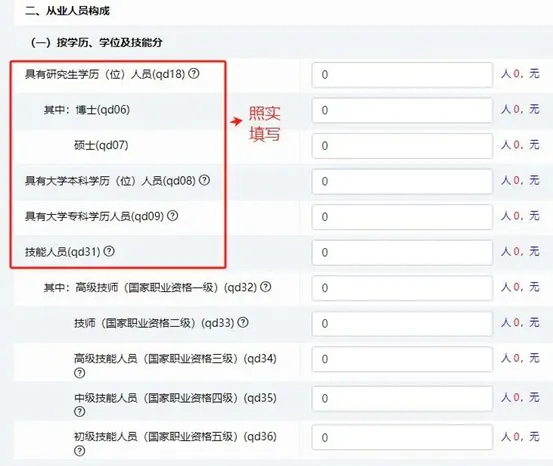This screenshot has height=466, width=553.
Task: Open help icon next to qd08 bachelor's label
Action: [204, 180]
